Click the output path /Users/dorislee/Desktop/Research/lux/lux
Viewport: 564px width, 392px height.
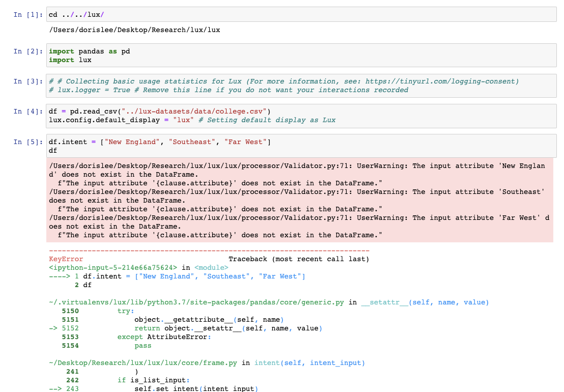(x=134, y=30)
